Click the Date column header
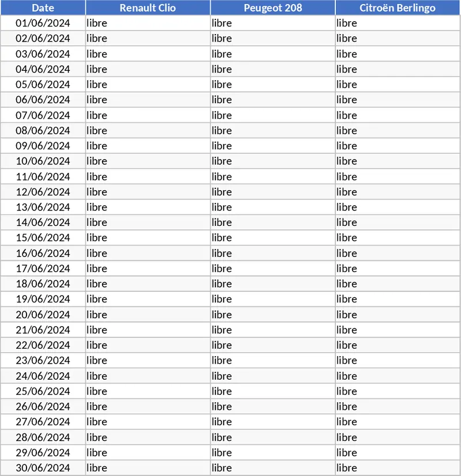The image size is (461, 476). point(43,7)
